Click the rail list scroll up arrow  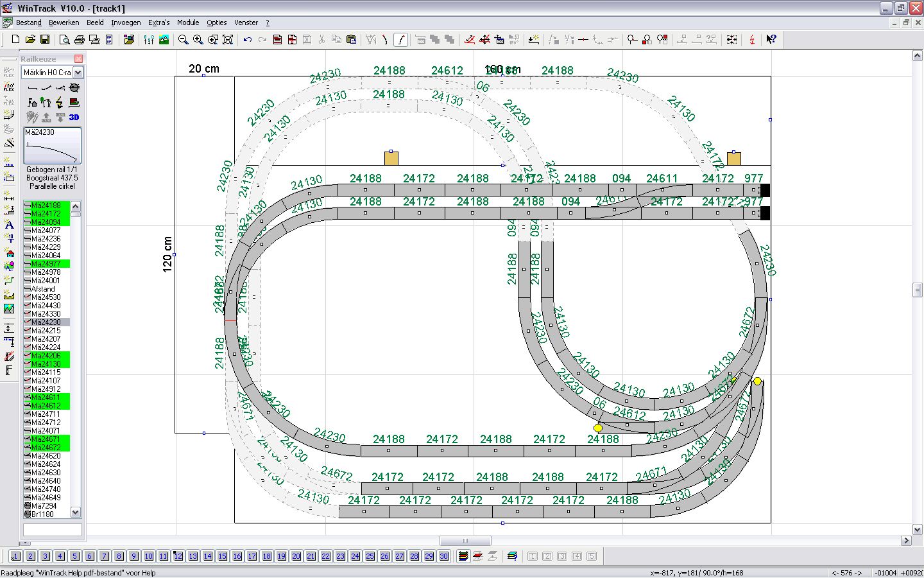76,206
